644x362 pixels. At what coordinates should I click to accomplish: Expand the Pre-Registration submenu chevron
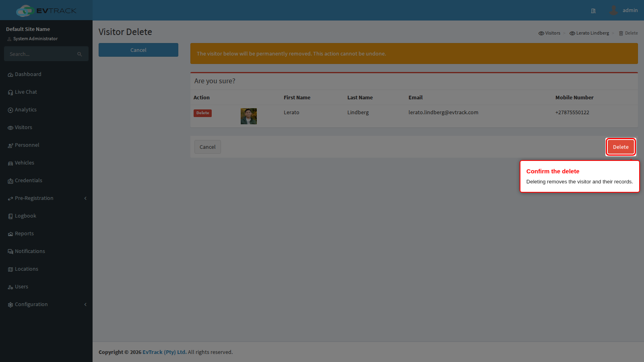[x=85, y=198]
